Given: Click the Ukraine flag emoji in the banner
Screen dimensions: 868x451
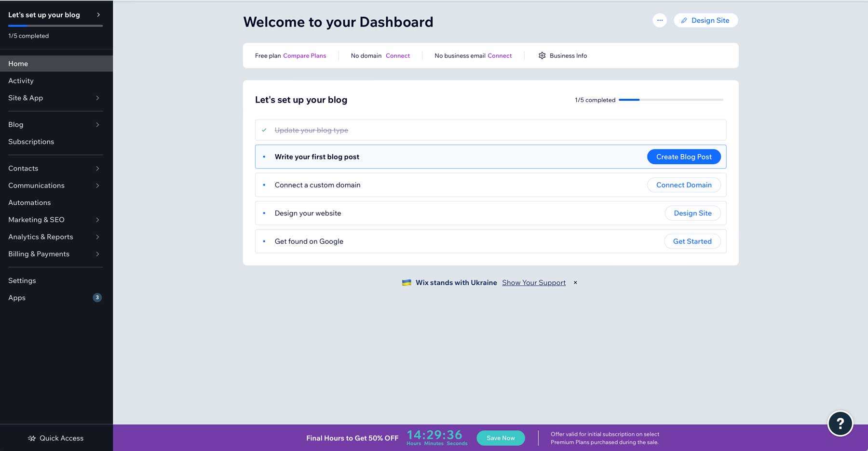Looking at the screenshot, I should coord(407,282).
